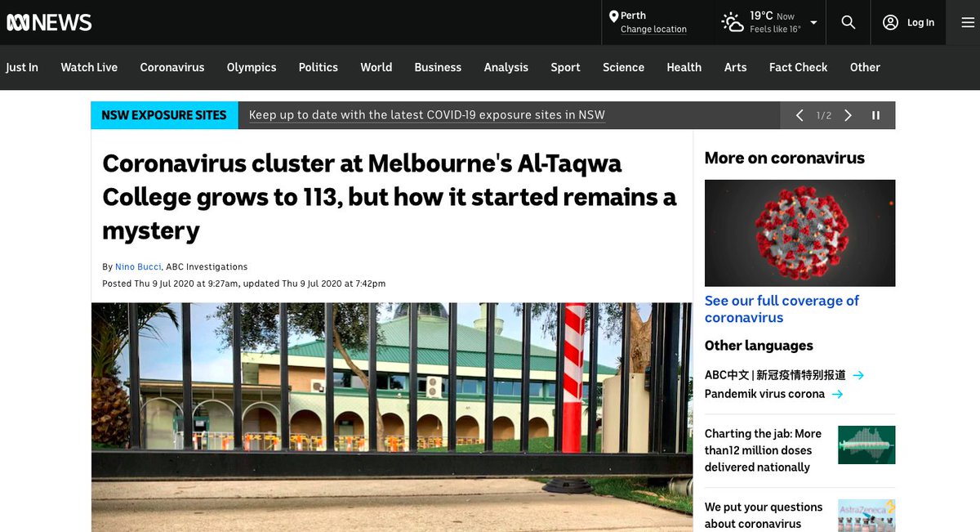The height and width of the screenshot is (532, 980).
Task: Show the previous ticker item arrow
Action: 800,115
